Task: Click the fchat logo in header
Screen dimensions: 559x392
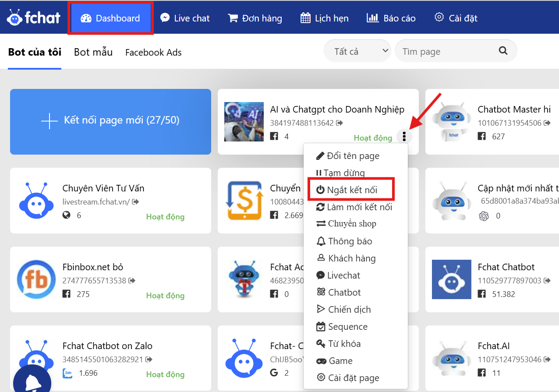Action: click(33, 18)
